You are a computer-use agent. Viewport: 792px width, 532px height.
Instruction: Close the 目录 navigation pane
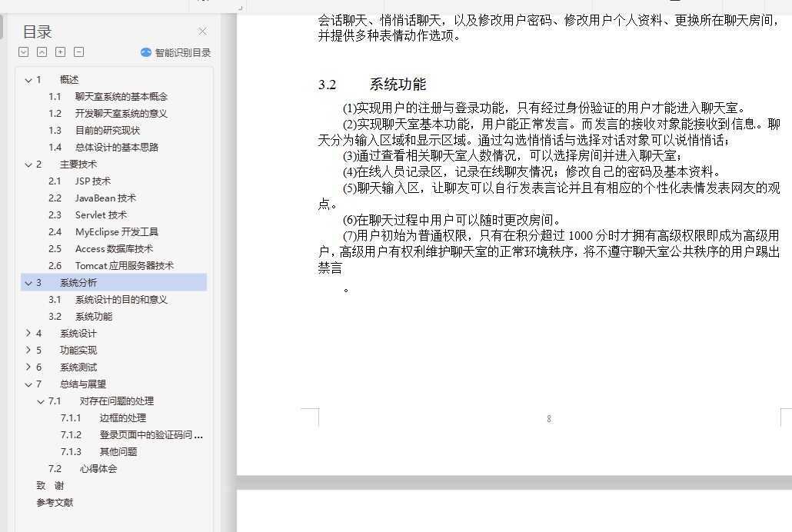[202, 32]
